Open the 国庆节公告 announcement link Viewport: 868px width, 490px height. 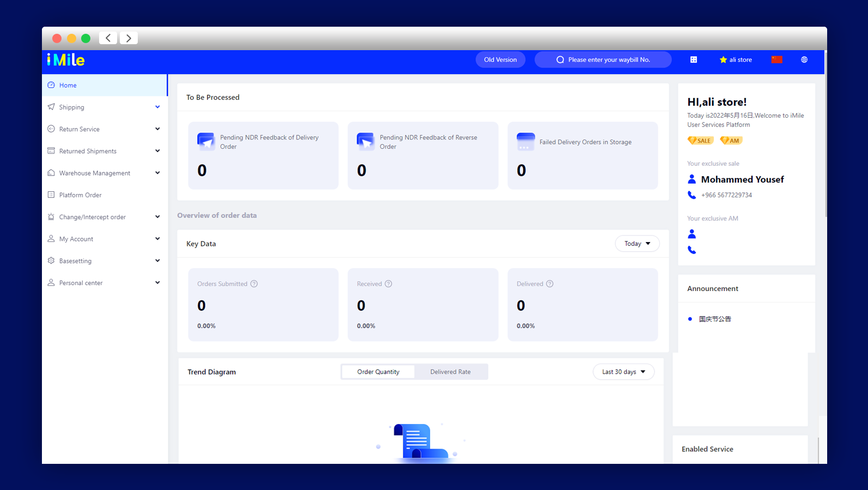[x=715, y=319]
